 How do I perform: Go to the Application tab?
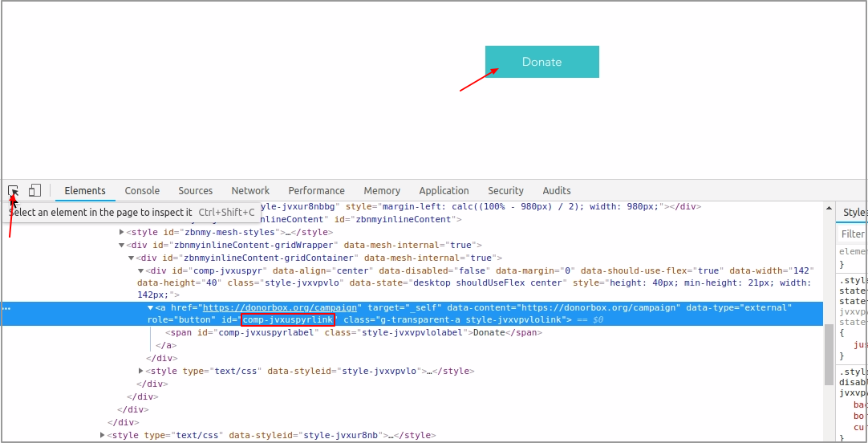[x=444, y=190]
